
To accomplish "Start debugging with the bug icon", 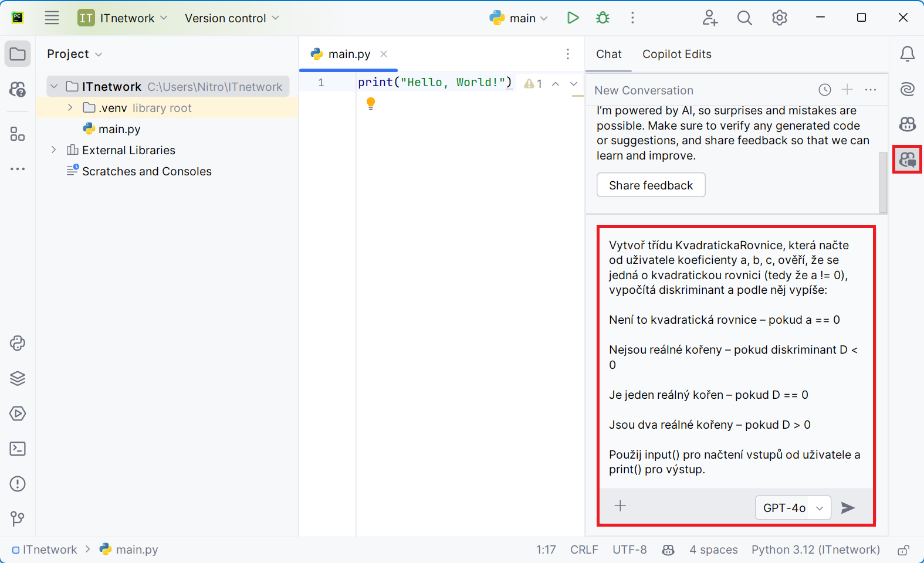I will [x=603, y=18].
